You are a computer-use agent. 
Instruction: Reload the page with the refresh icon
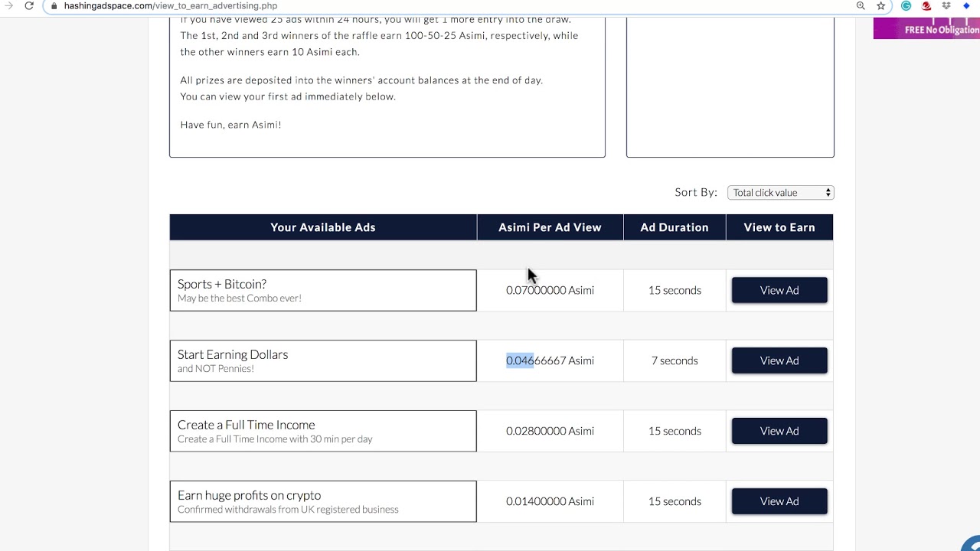pos(29,5)
